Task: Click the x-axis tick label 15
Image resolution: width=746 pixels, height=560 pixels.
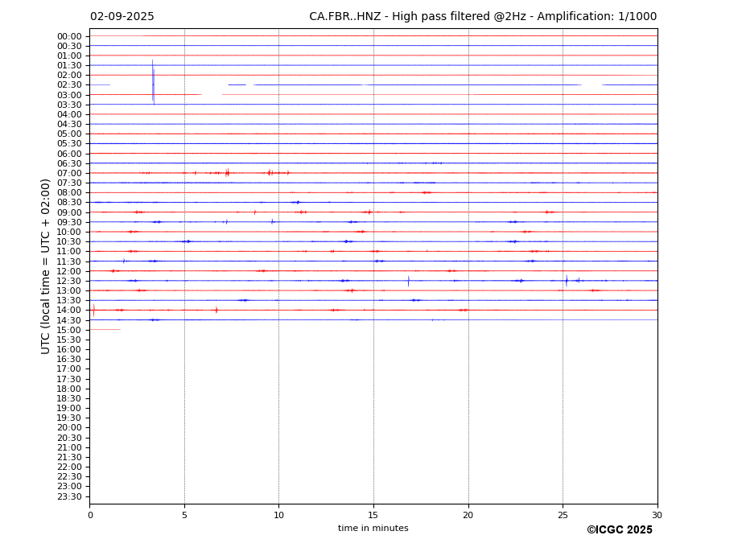Action: (x=373, y=515)
